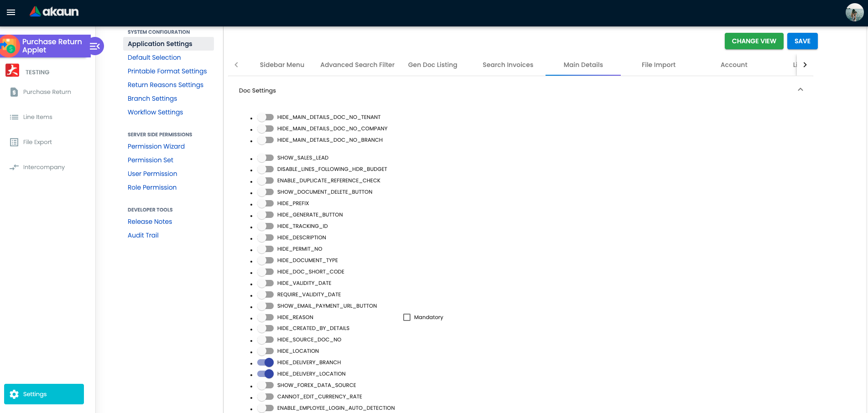Image resolution: width=868 pixels, height=413 pixels.
Task: Select Application Settings
Action: click(168, 44)
